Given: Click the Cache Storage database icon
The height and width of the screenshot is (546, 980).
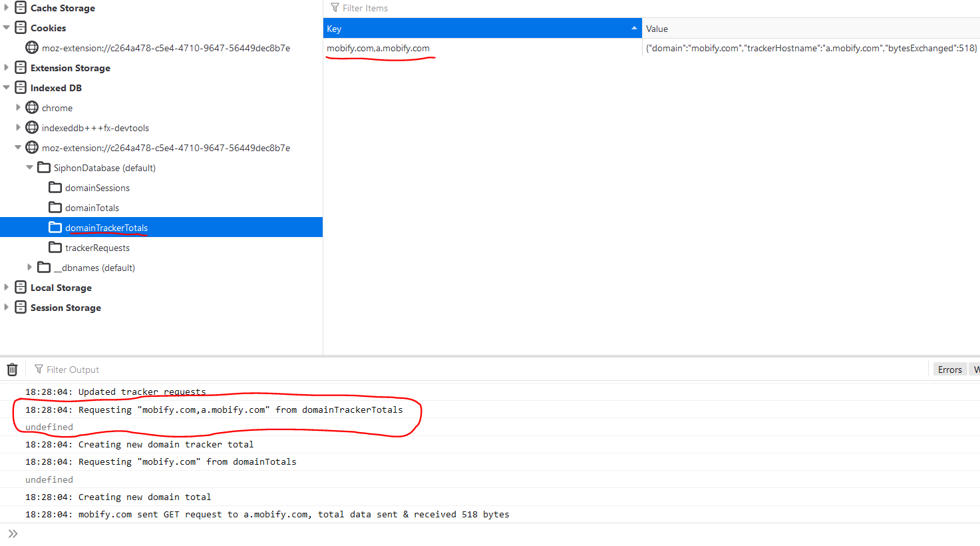Looking at the screenshot, I should pos(21,8).
